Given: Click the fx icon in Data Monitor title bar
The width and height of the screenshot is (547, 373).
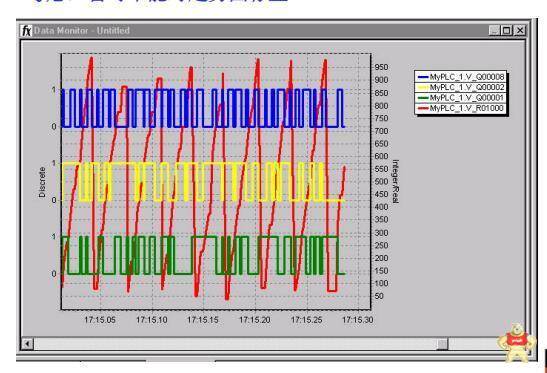Looking at the screenshot, I should coord(27,31).
